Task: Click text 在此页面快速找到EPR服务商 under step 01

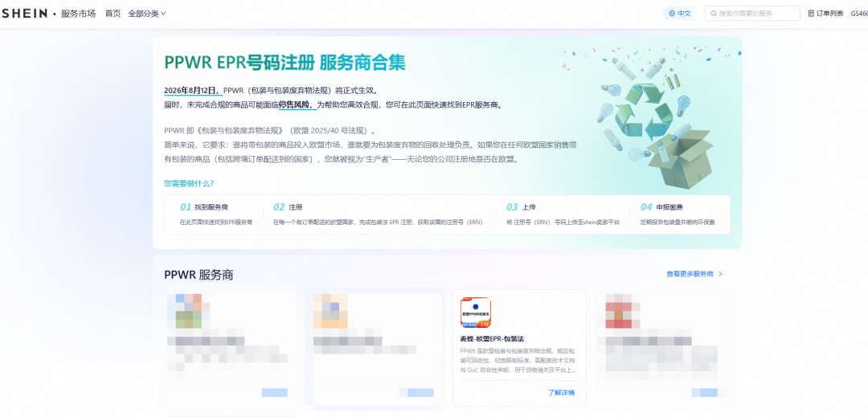Action: coord(216,223)
